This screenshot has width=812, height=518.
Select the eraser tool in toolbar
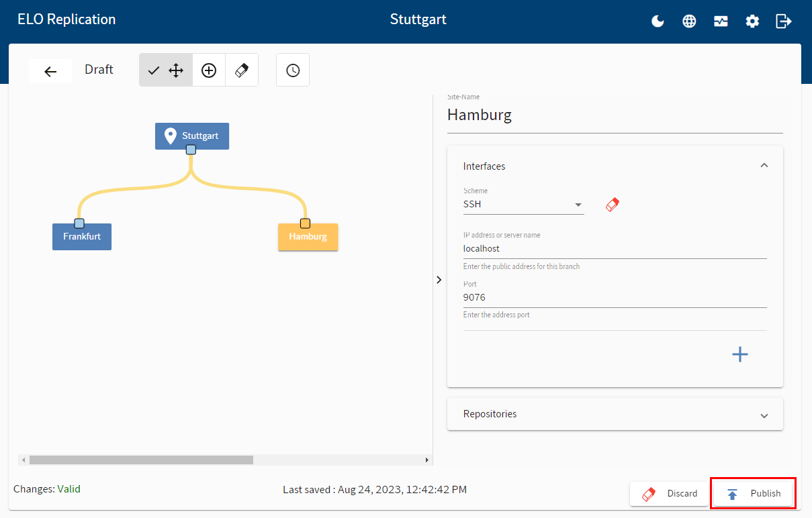[x=242, y=70]
